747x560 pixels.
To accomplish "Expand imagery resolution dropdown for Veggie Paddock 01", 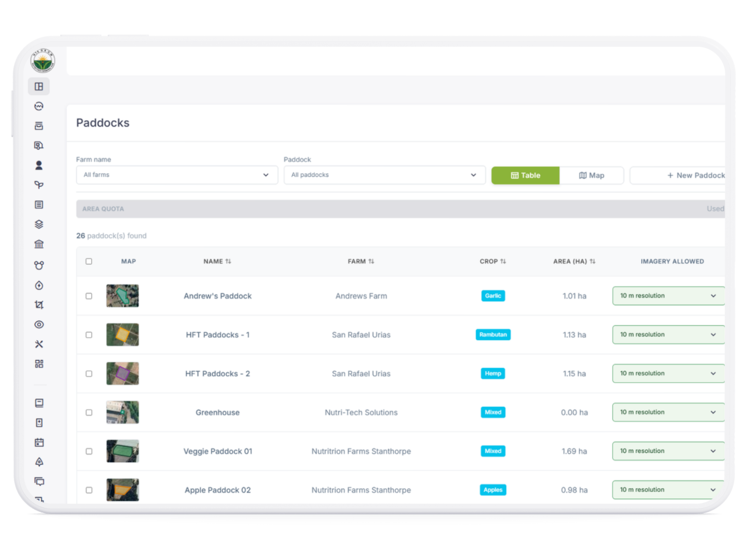I will tap(669, 451).
